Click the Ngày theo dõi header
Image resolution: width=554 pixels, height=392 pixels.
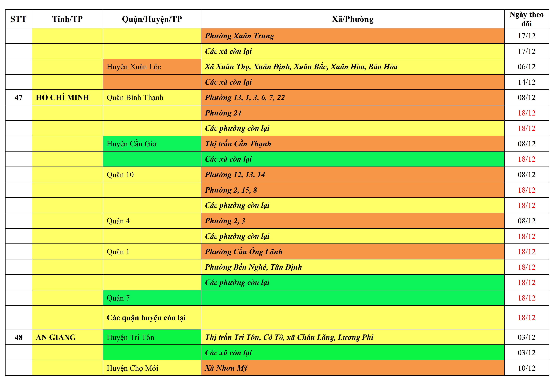[x=526, y=19]
